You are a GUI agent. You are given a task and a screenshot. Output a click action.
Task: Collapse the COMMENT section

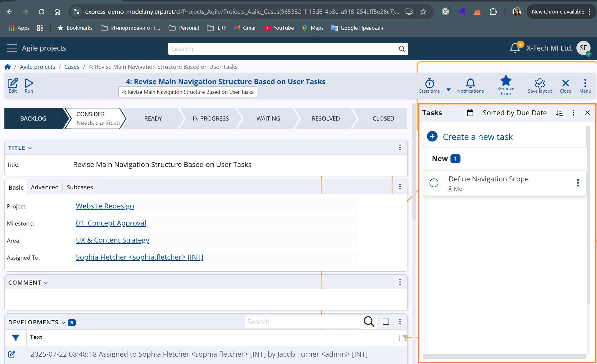[46, 283]
